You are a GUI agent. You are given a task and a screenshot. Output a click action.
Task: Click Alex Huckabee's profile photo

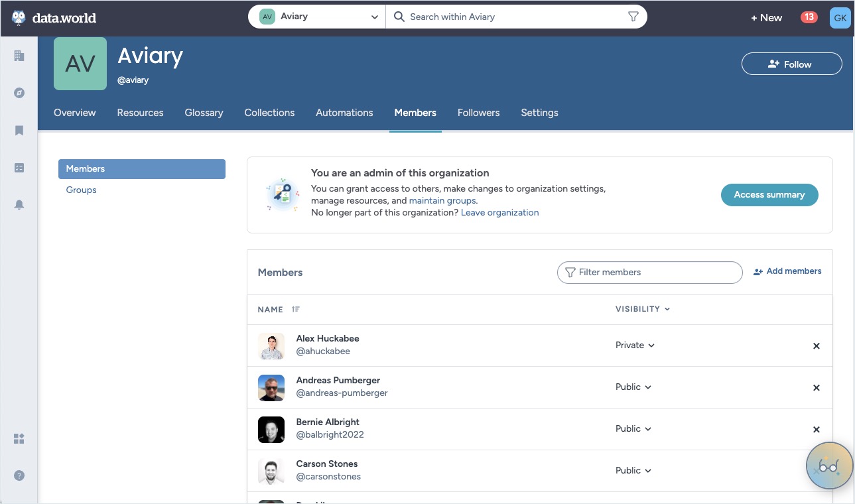pyautogui.click(x=271, y=346)
